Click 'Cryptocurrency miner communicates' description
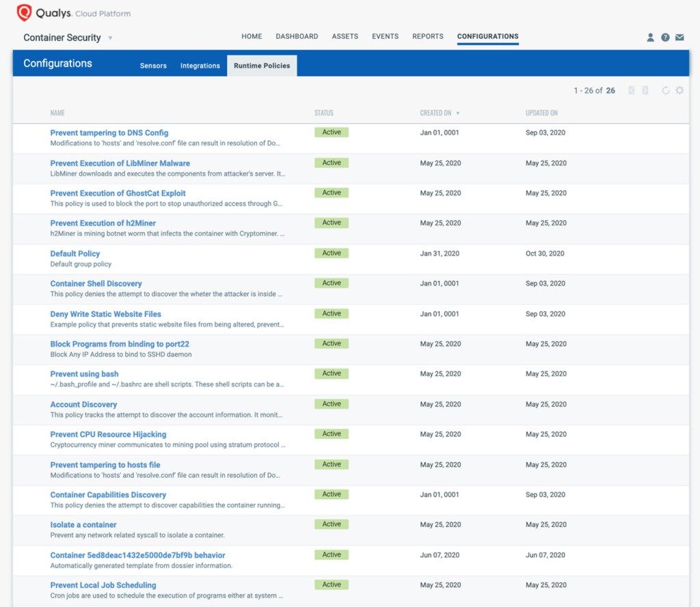Screen dimensions: 700x607 click(x=168, y=444)
